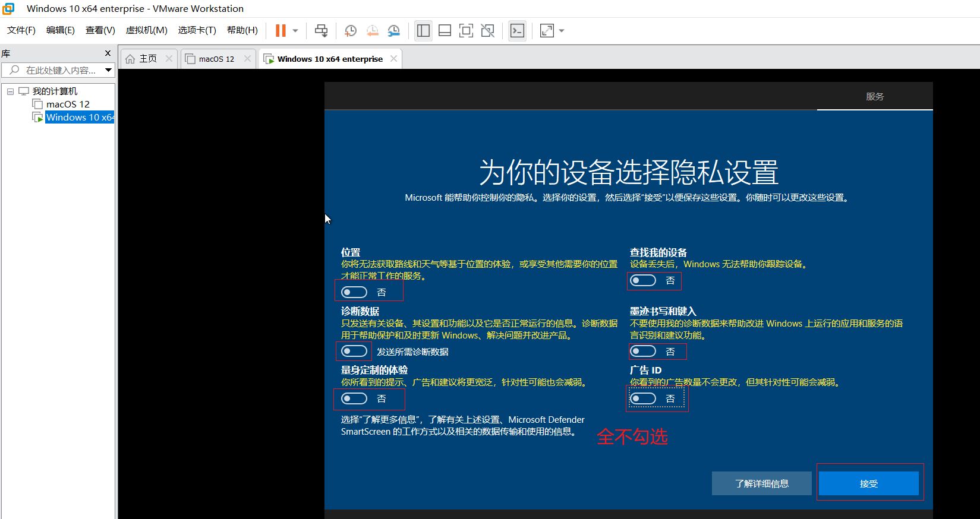
Task: Click Send Ctrl+Alt+Del toolbar icon
Action: point(321,30)
